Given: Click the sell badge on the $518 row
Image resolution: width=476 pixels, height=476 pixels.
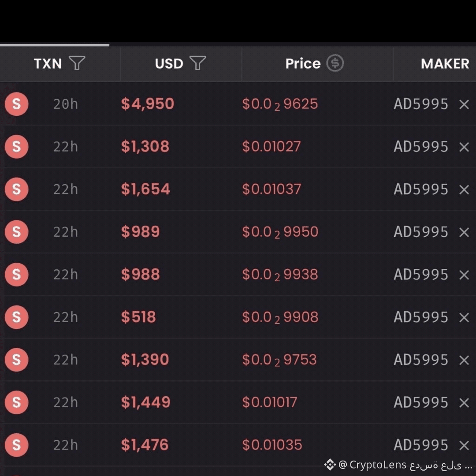Looking at the screenshot, I should (16, 317).
